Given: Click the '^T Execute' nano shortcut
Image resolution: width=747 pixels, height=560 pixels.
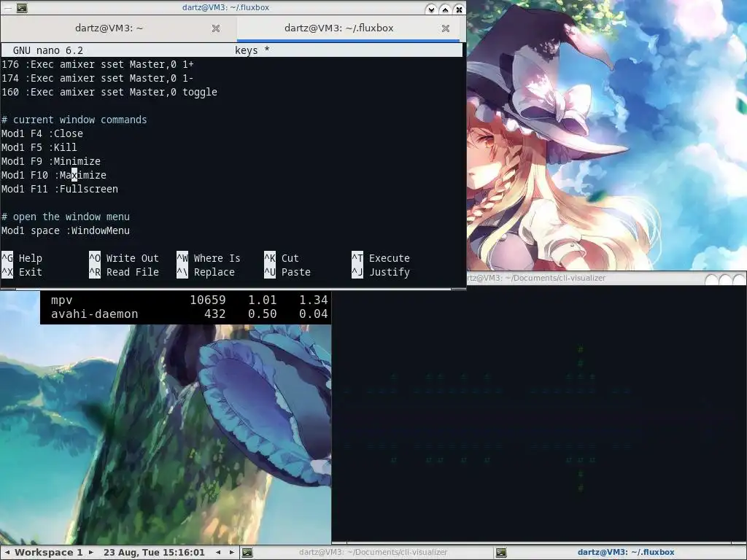Looking at the screenshot, I should (381, 258).
